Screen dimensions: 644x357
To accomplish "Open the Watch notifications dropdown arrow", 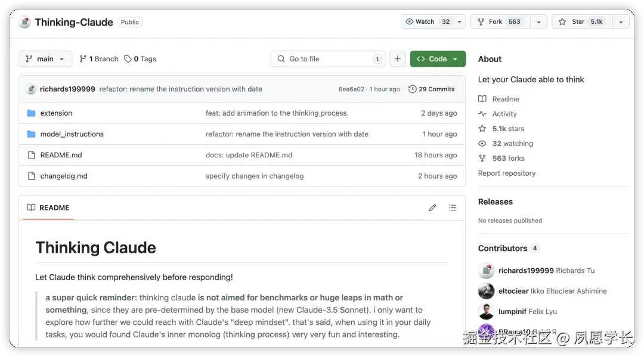I will 460,22.
